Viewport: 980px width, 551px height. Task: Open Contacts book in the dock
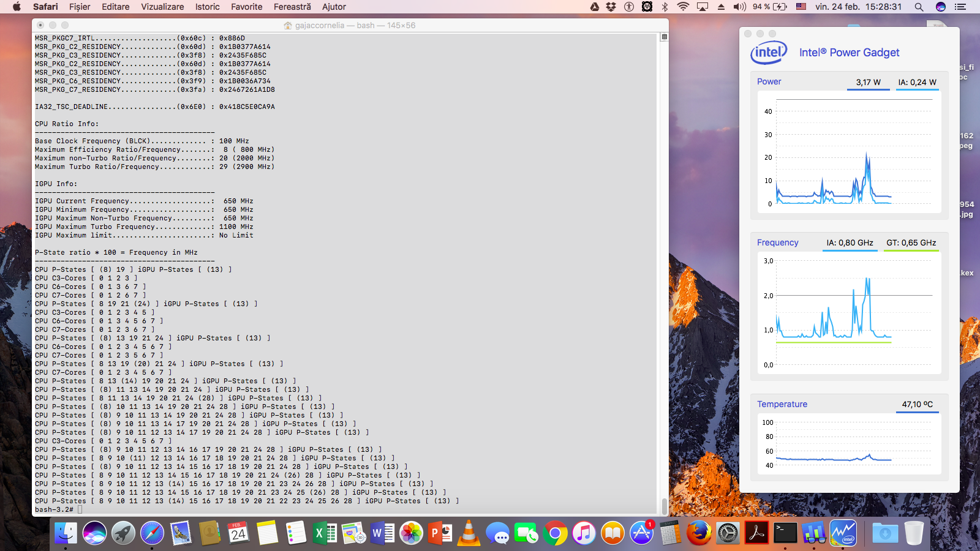click(209, 533)
